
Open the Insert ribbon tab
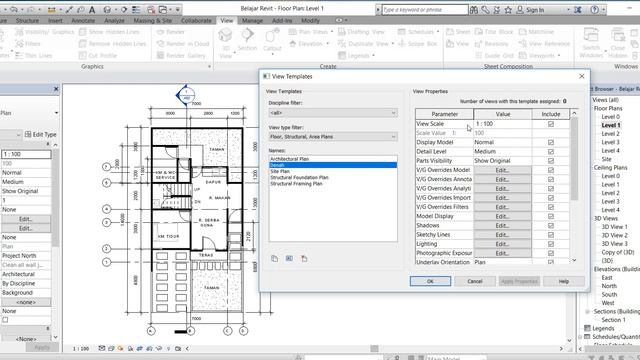click(x=56, y=20)
